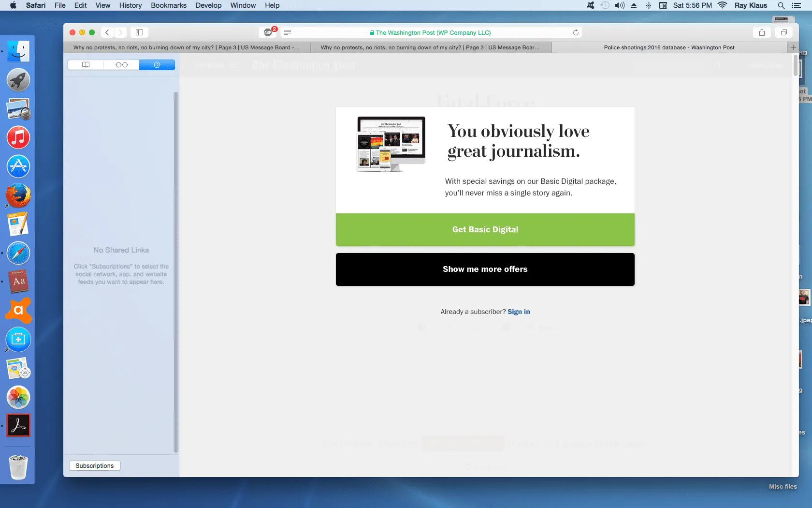Click the Share toolbar icon

pos(762,32)
